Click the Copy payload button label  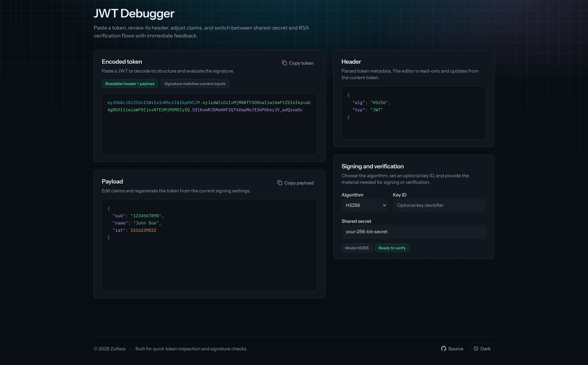298,183
